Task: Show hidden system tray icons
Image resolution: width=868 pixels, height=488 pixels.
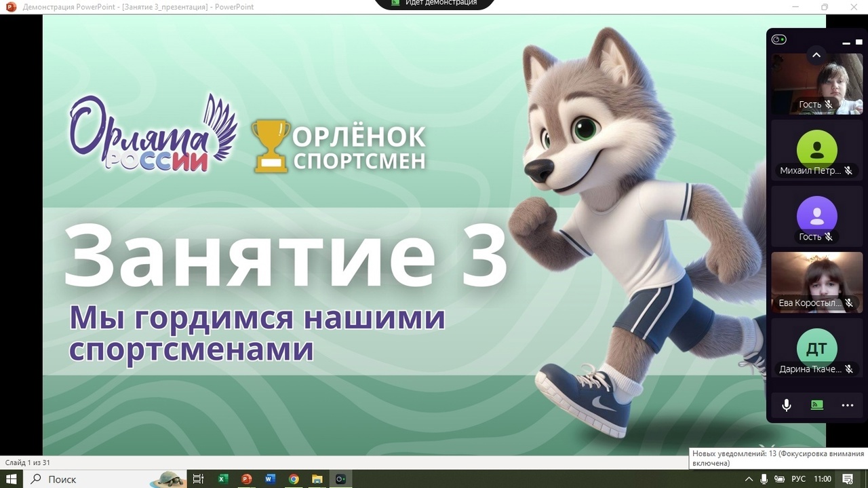Action: coord(749,478)
